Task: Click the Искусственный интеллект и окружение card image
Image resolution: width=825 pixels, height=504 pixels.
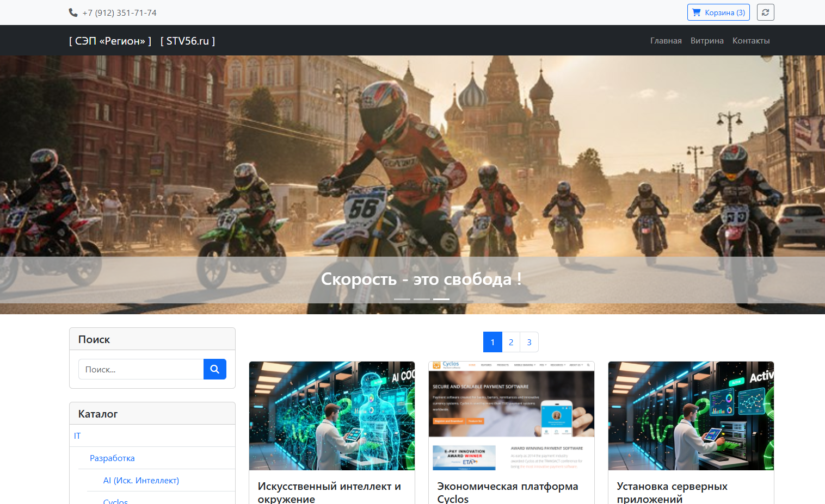Action: click(x=331, y=416)
